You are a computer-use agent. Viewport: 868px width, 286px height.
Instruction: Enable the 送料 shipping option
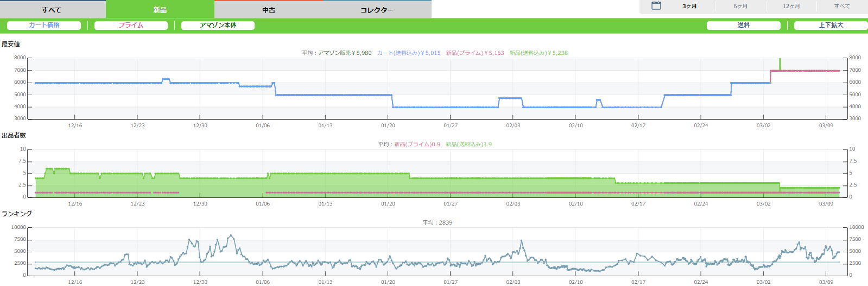[743, 26]
